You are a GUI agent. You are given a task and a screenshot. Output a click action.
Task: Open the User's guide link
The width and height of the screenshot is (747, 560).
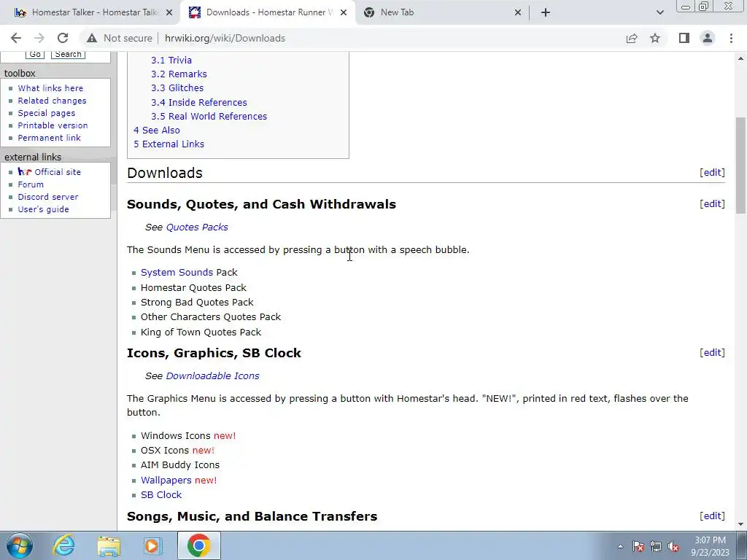click(x=43, y=209)
